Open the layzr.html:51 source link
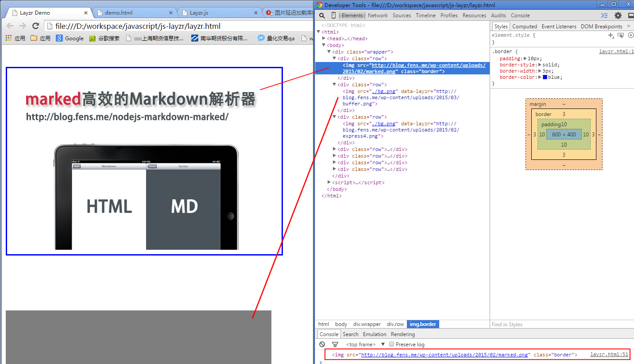634x364 pixels. click(x=609, y=354)
